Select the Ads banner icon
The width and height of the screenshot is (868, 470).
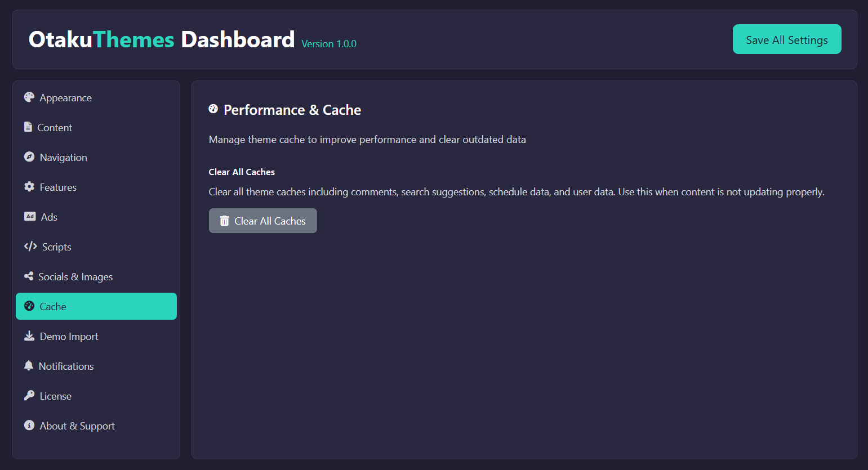pyautogui.click(x=29, y=216)
